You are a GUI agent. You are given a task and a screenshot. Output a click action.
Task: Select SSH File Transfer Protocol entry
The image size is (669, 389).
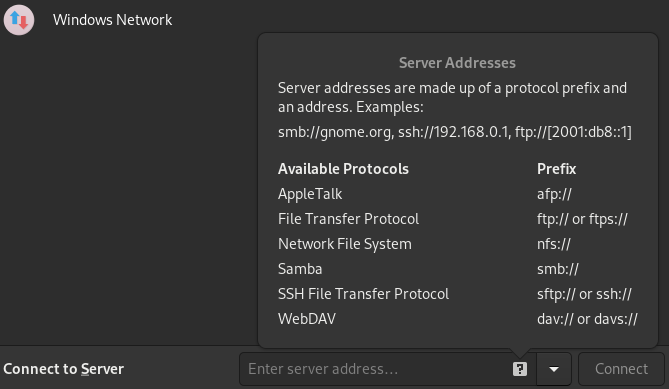[363, 294]
